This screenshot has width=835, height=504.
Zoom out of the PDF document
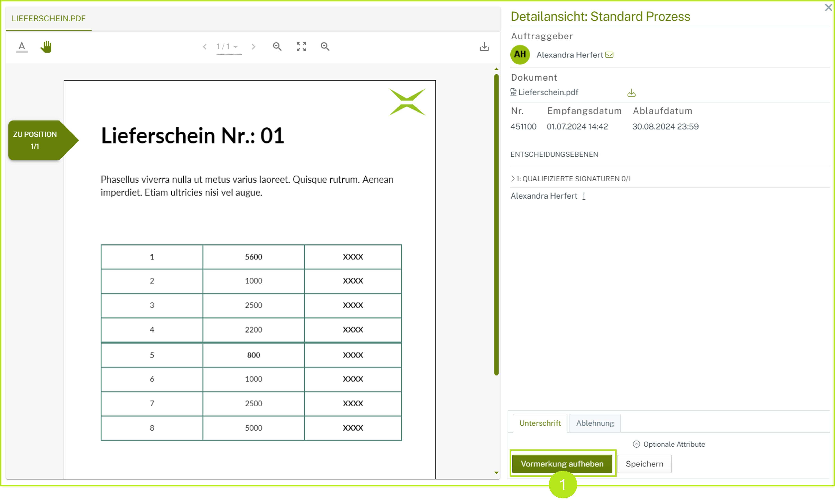pyautogui.click(x=277, y=46)
